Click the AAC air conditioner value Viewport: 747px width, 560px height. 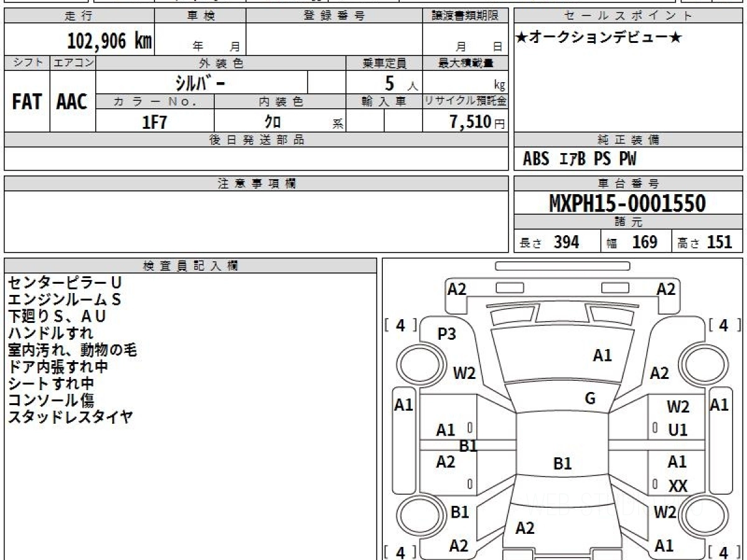point(72,101)
